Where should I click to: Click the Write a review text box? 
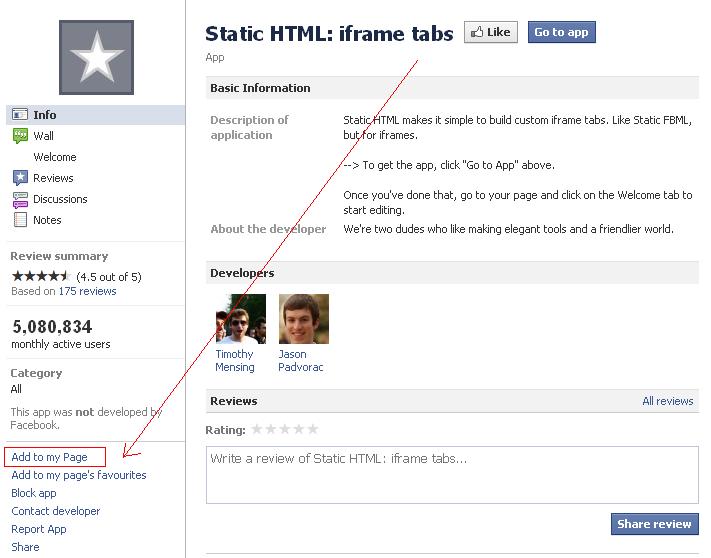pyautogui.click(x=452, y=475)
